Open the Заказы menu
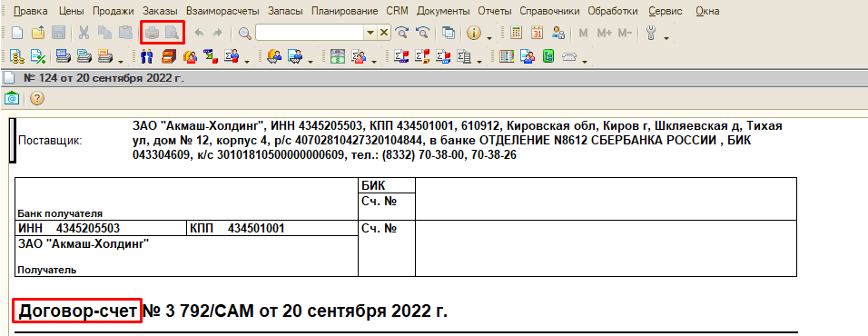Screen dimensions: 868x336 (160, 11)
